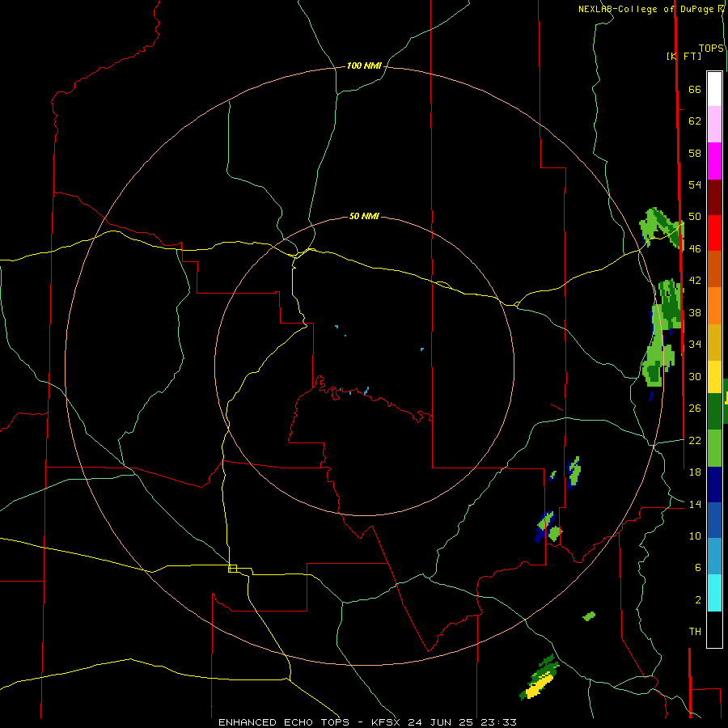Click the medium blue legend swatch
The image size is (728, 728).
(714, 521)
